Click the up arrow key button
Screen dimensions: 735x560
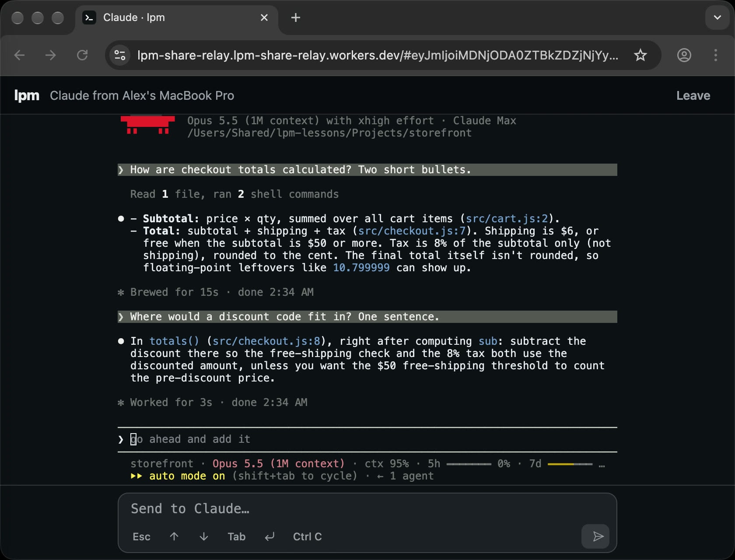coord(174,536)
